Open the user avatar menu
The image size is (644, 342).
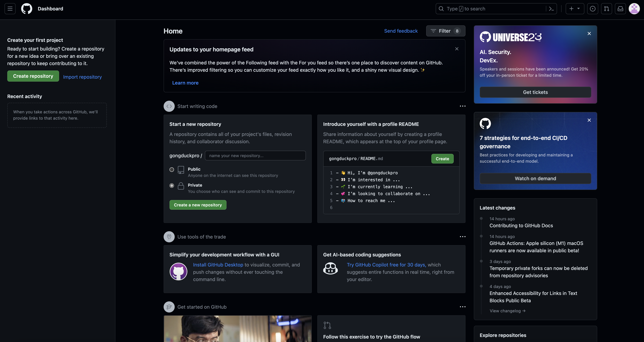coord(634,9)
